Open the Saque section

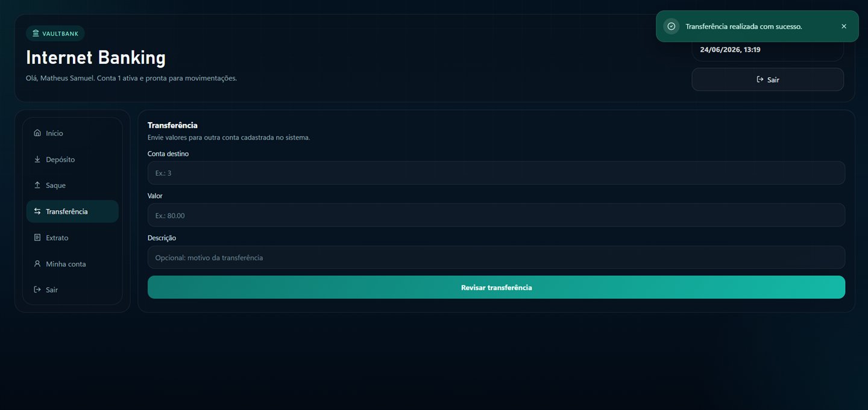point(72,185)
